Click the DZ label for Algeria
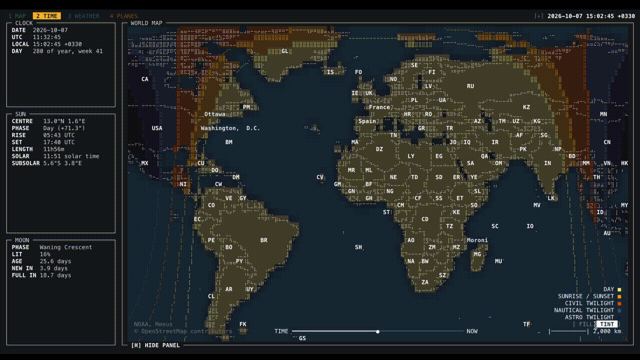640x360 pixels. [379, 149]
